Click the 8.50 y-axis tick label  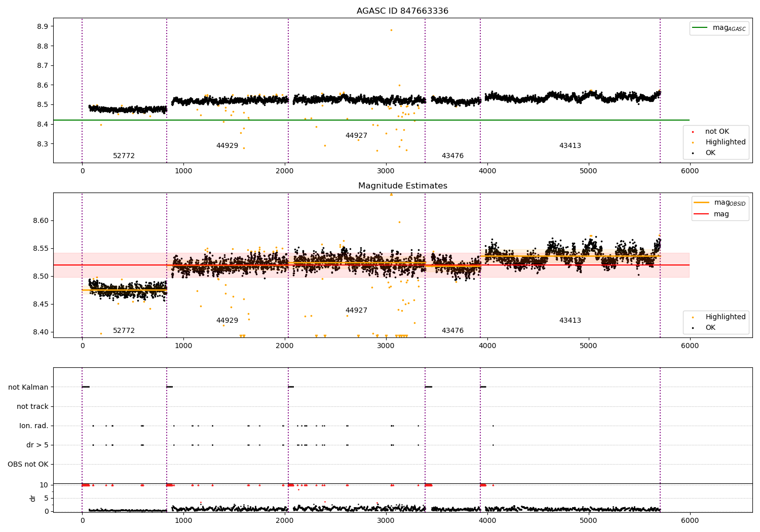[41, 277]
